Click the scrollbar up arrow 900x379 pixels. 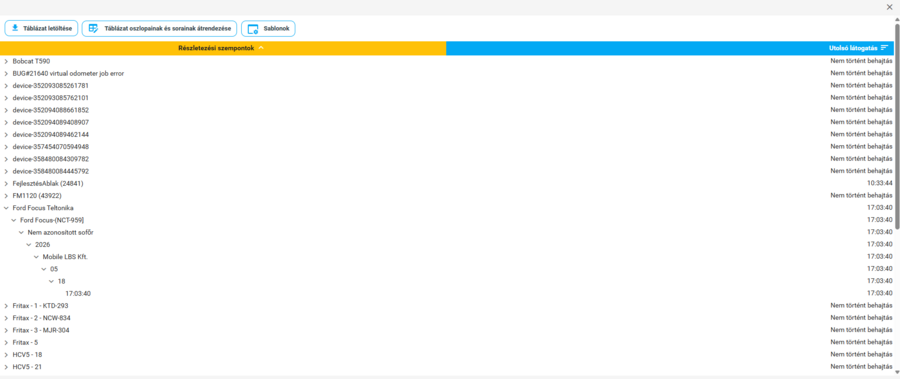coord(897,19)
